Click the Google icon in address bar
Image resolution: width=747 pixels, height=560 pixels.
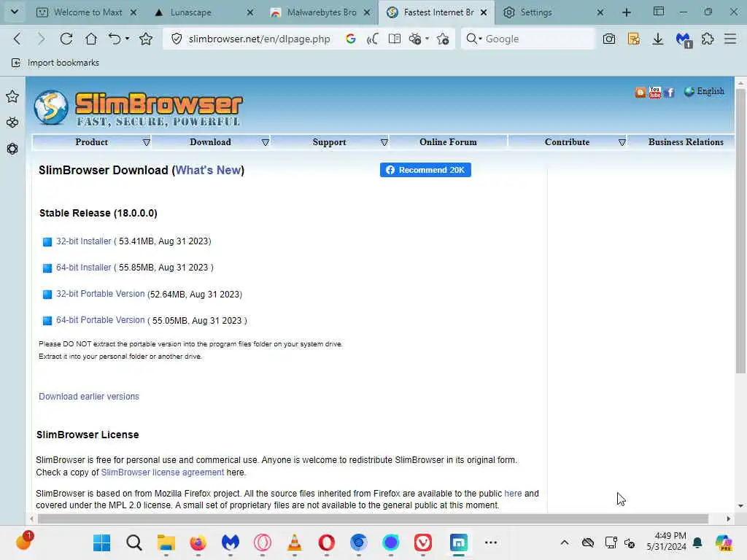pyautogui.click(x=351, y=39)
